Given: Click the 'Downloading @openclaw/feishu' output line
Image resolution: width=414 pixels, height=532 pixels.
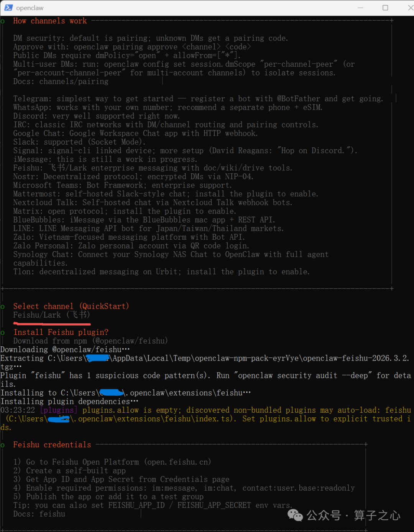Looking at the screenshot, I should (x=65, y=350).
